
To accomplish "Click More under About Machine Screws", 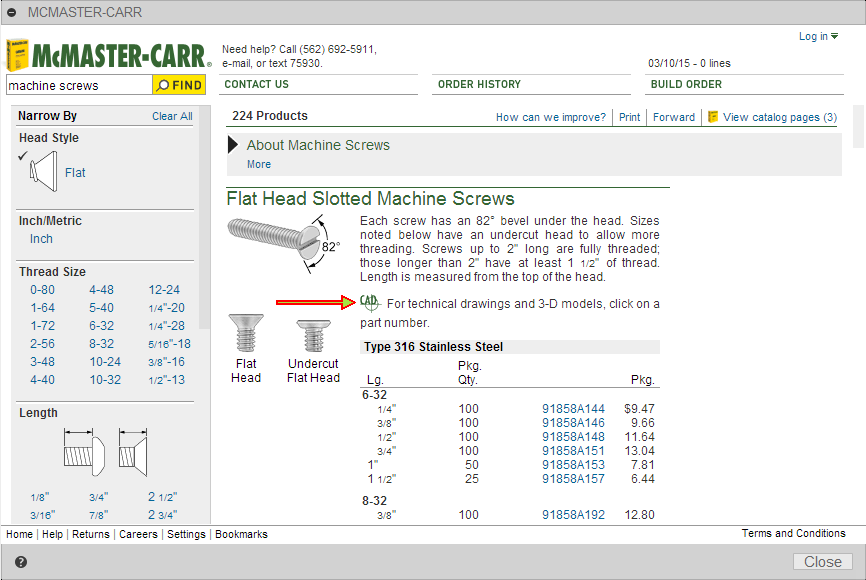I will 259,164.
